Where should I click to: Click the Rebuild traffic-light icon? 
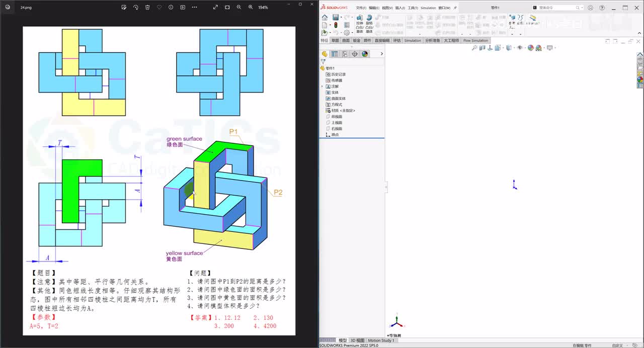pyautogui.click(x=336, y=25)
